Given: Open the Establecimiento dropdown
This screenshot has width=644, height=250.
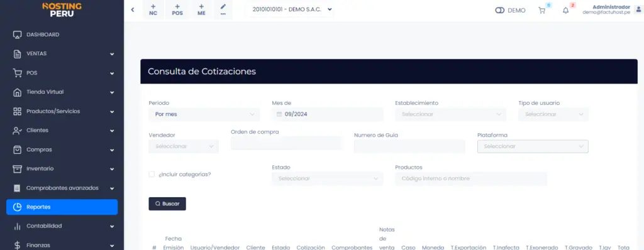Looking at the screenshot, I should click(x=450, y=114).
